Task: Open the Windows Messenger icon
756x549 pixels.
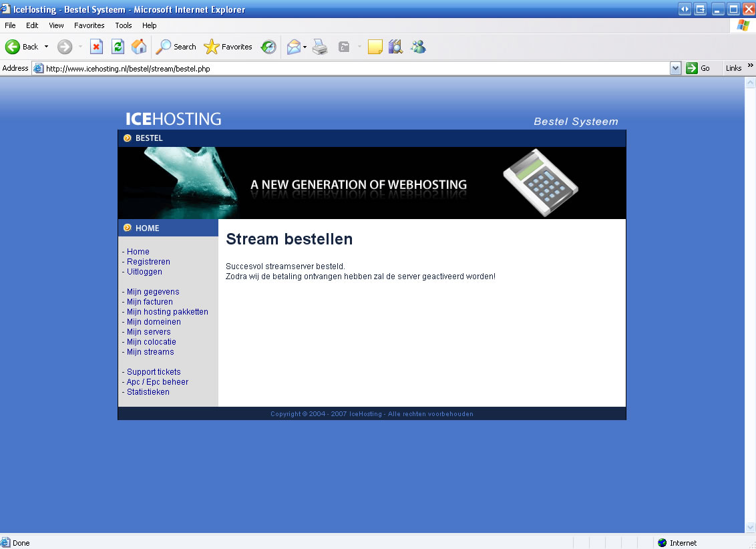Action: point(419,47)
